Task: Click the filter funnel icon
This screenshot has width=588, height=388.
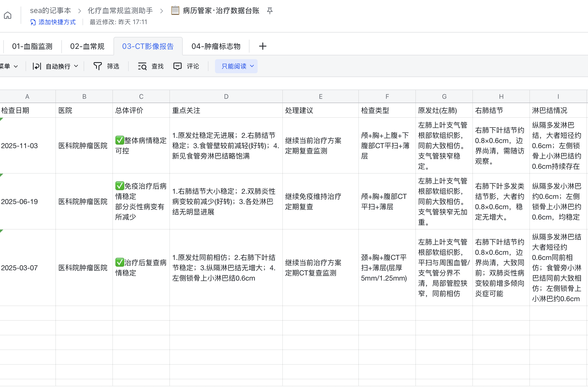Action: 97,66
